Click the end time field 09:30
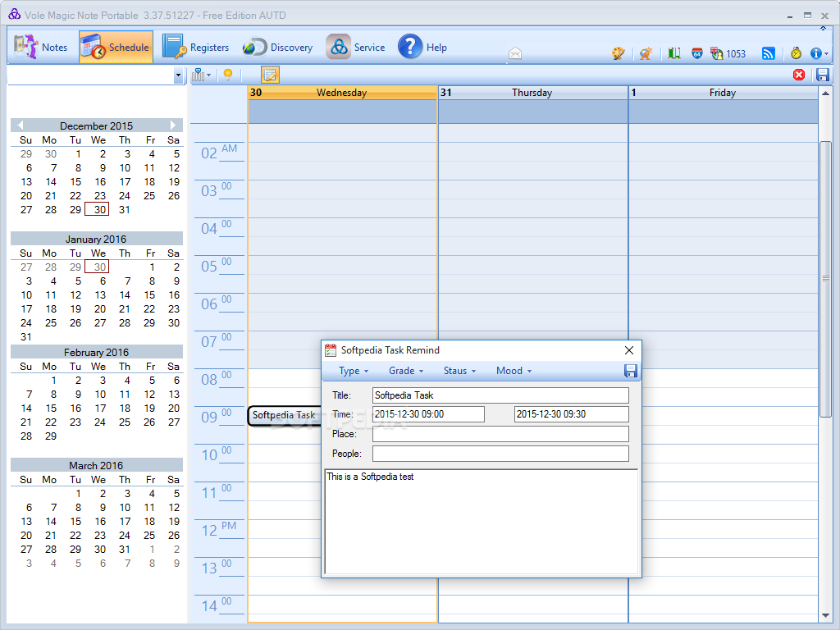Image resolution: width=840 pixels, height=630 pixels. 571,414
